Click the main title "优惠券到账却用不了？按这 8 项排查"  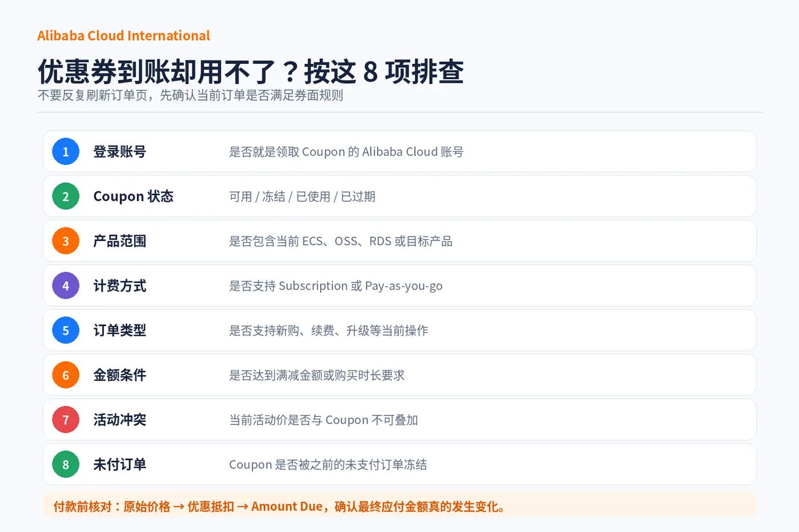click(x=251, y=71)
